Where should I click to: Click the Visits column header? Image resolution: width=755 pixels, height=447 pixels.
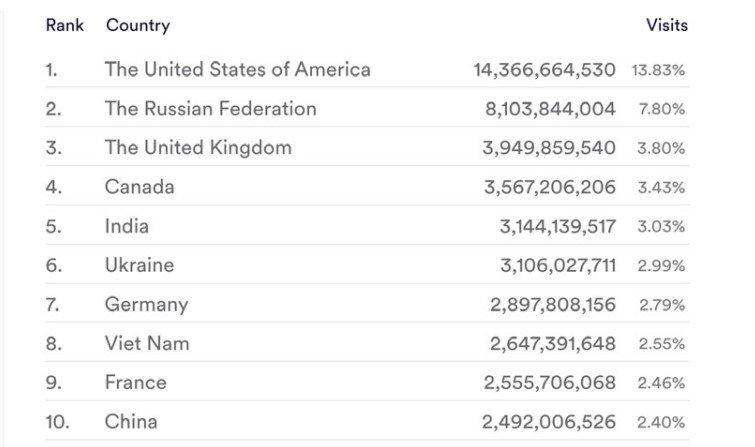tap(667, 25)
